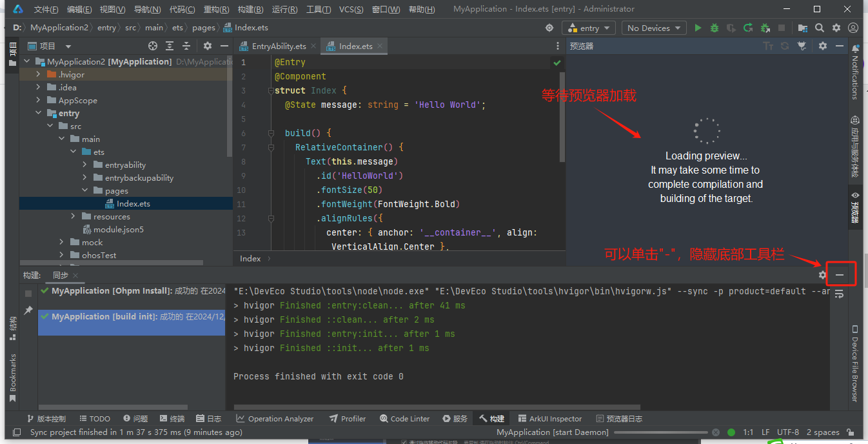This screenshot has width=868, height=444.
Task: Click the previewer font-size Tt icon
Action: 768,46
